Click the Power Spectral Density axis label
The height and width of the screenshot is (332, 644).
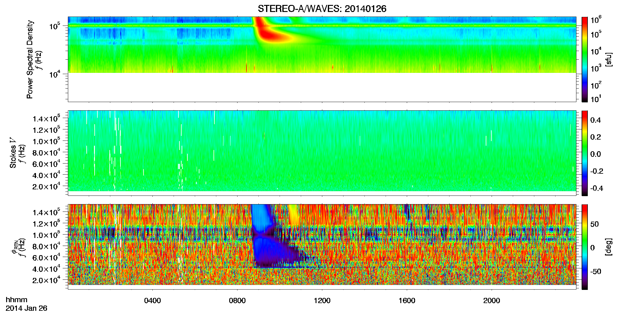coord(30,59)
